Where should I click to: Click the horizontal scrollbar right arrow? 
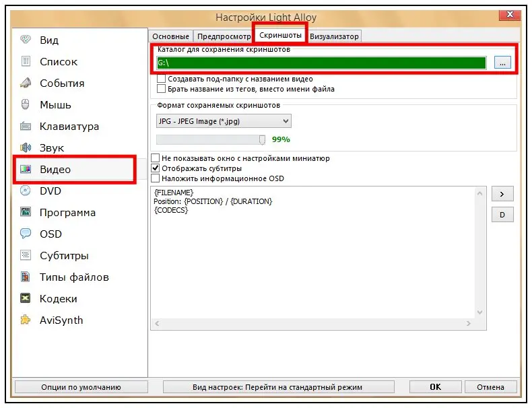pyautogui.click(x=469, y=324)
